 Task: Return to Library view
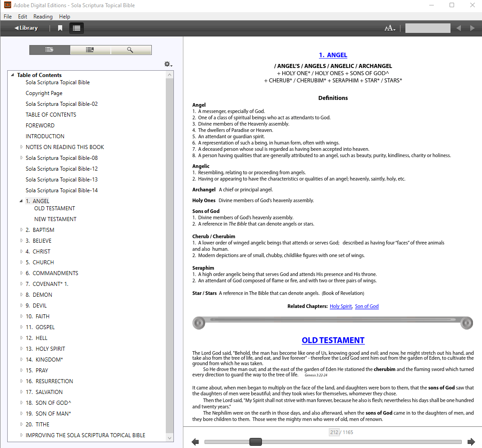pos(26,28)
